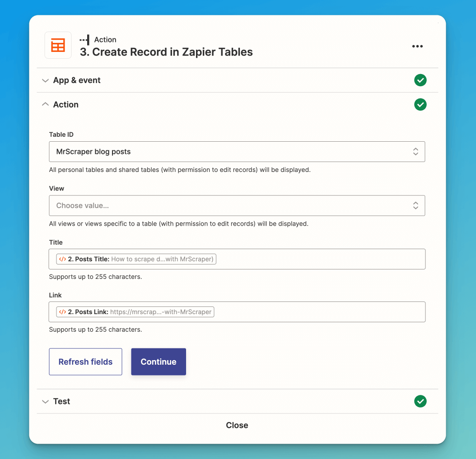Click the Refresh fields button
Viewport: 476px width, 459px height.
click(85, 362)
